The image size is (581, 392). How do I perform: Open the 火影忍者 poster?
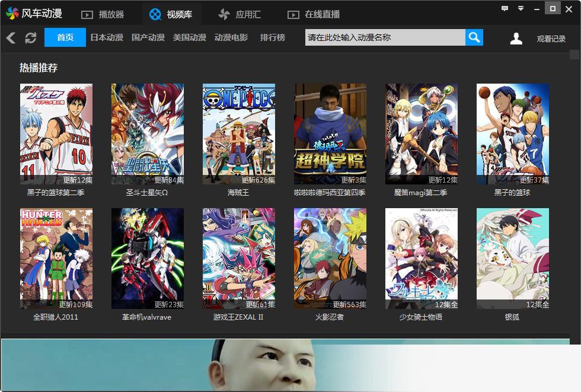[330, 259]
